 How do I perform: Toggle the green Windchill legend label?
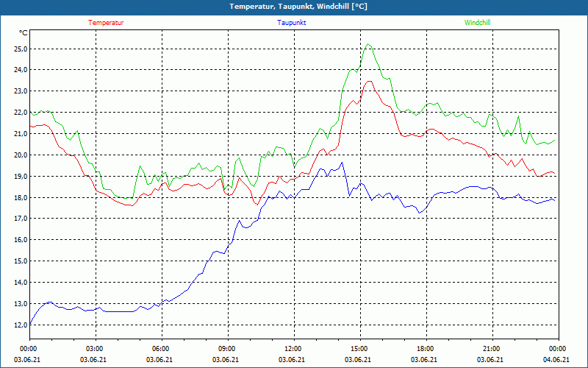click(x=477, y=23)
